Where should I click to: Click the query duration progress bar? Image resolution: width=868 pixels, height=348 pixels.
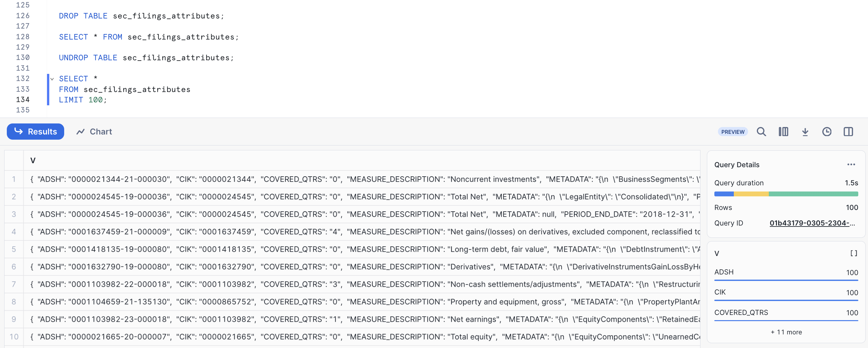[786, 194]
